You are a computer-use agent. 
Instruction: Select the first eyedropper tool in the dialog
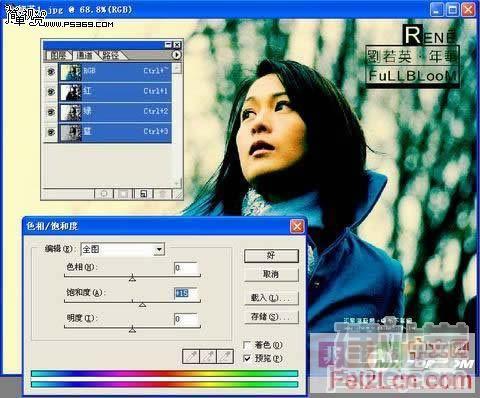191,356
